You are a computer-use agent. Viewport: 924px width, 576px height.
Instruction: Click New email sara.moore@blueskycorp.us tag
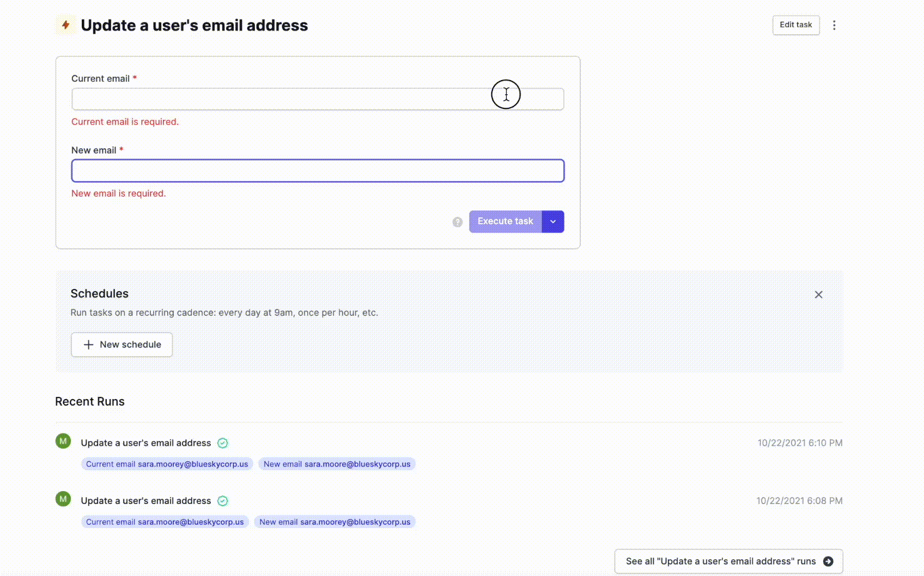click(x=337, y=464)
